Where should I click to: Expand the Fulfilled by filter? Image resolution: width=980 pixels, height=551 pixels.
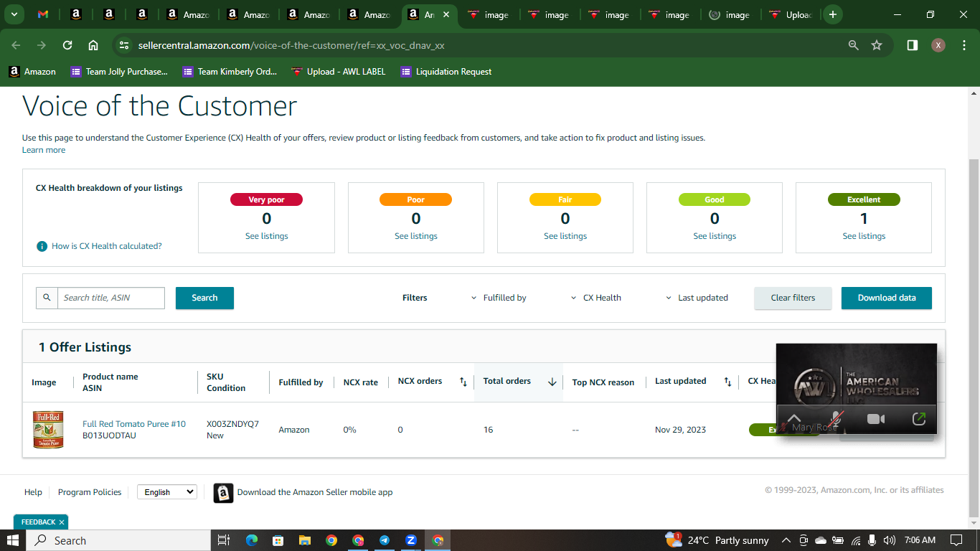click(x=499, y=298)
